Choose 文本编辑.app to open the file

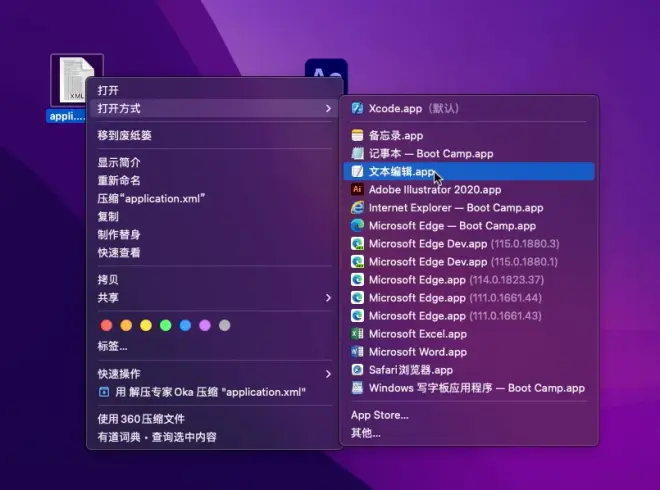468,171
